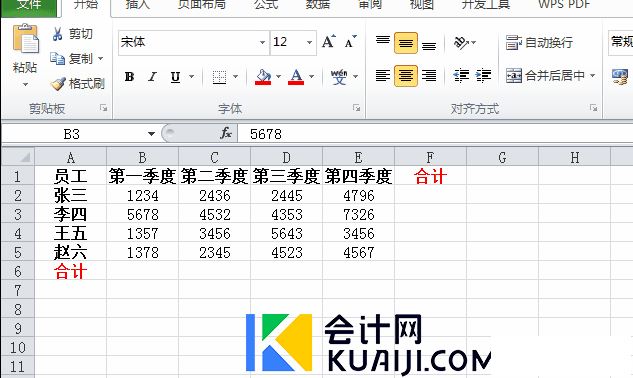This screenshot has width=633, height=378.
Task: Click the Cut scissors icon
Action: (57, 34)
